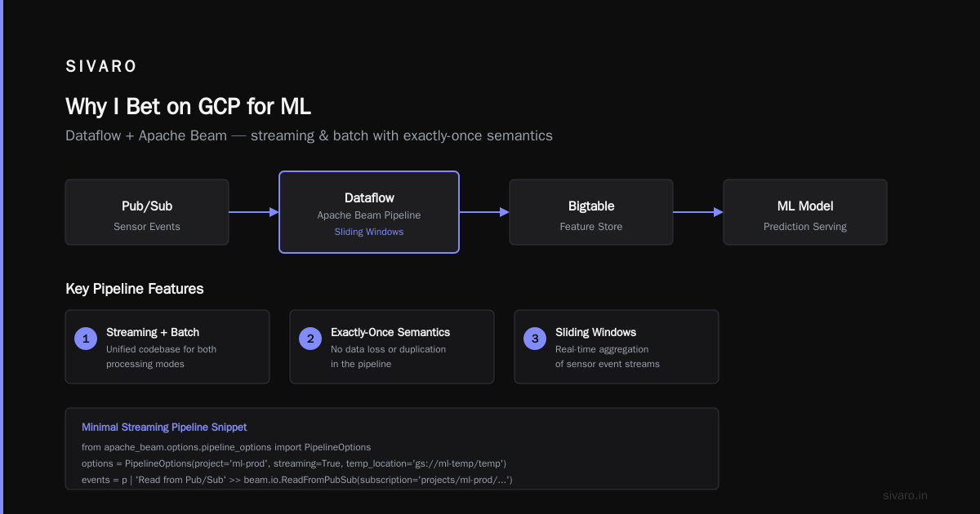Click the 'Apache Beam Pipeline' label
980x514 pixels.
point(369,215)
